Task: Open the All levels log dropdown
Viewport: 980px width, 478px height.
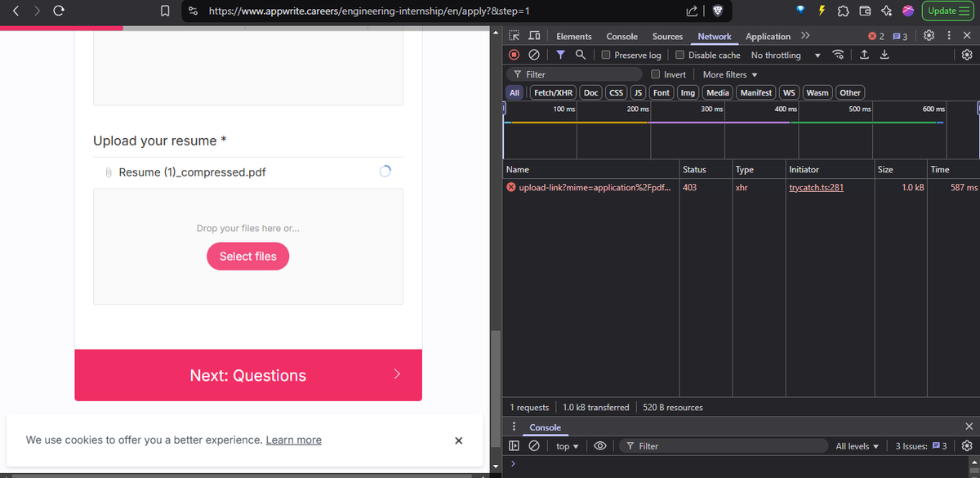Action: 857,446
